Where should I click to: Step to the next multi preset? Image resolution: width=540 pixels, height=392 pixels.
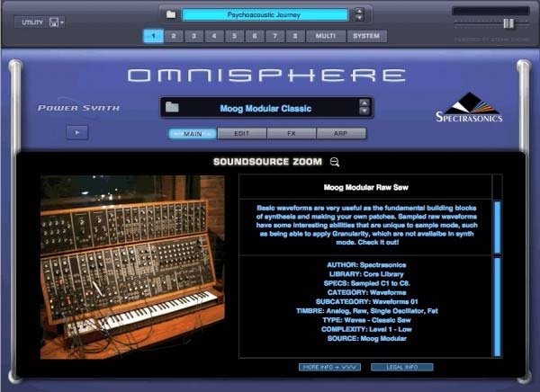coord(359,18)
